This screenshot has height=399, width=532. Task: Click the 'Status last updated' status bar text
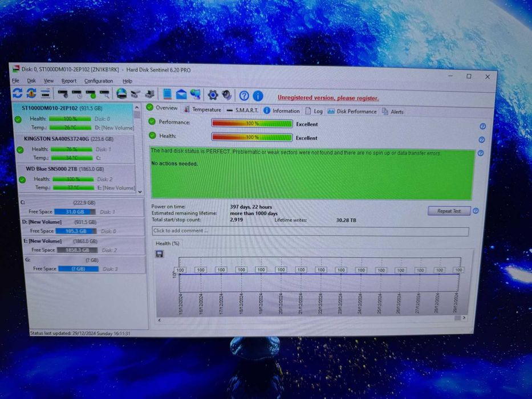click(x=80, y=333)
